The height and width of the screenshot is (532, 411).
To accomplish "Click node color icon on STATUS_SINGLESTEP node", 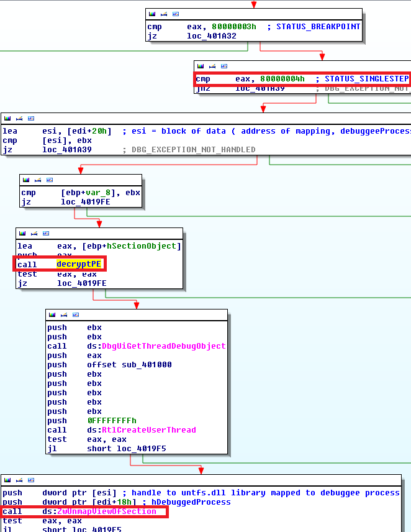I will (201, 66).
